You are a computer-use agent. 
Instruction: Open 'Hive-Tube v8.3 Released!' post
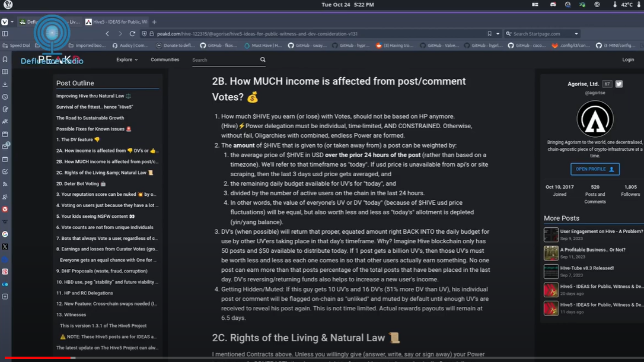[587, 268]
